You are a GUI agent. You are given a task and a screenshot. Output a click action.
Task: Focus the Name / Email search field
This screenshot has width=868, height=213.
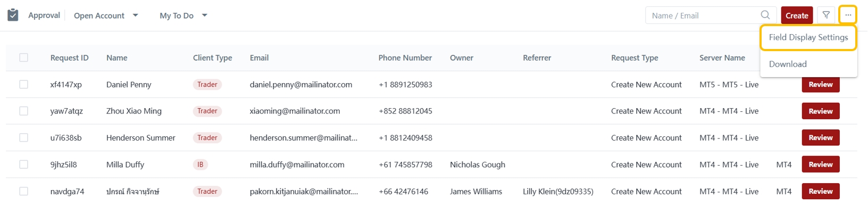pos(702,15)
